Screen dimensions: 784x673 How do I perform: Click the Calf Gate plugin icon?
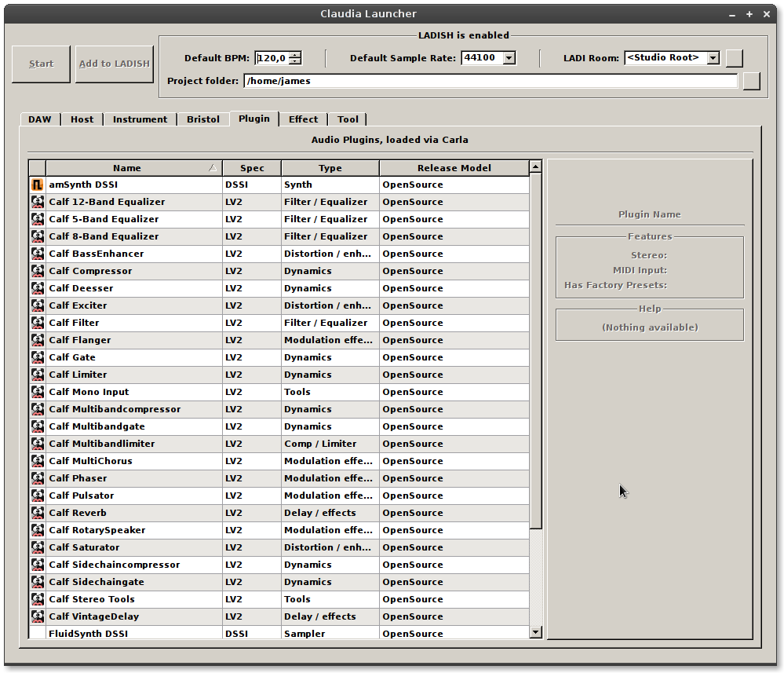(x=37, y=357)
